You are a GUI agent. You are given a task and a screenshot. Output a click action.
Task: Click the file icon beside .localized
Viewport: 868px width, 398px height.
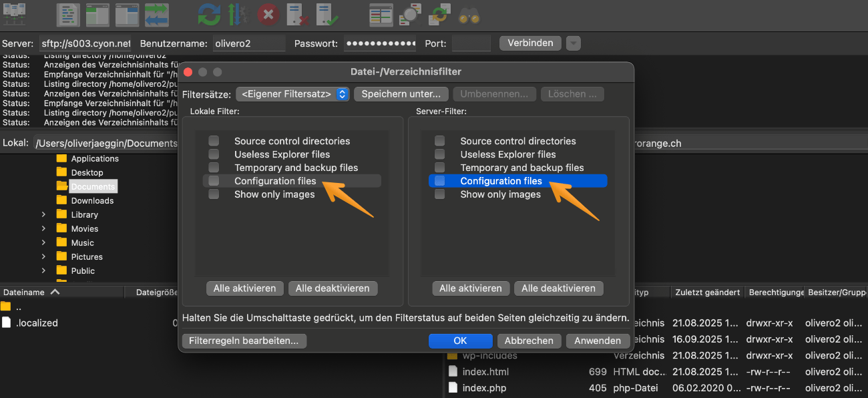(x=7, y=323)
